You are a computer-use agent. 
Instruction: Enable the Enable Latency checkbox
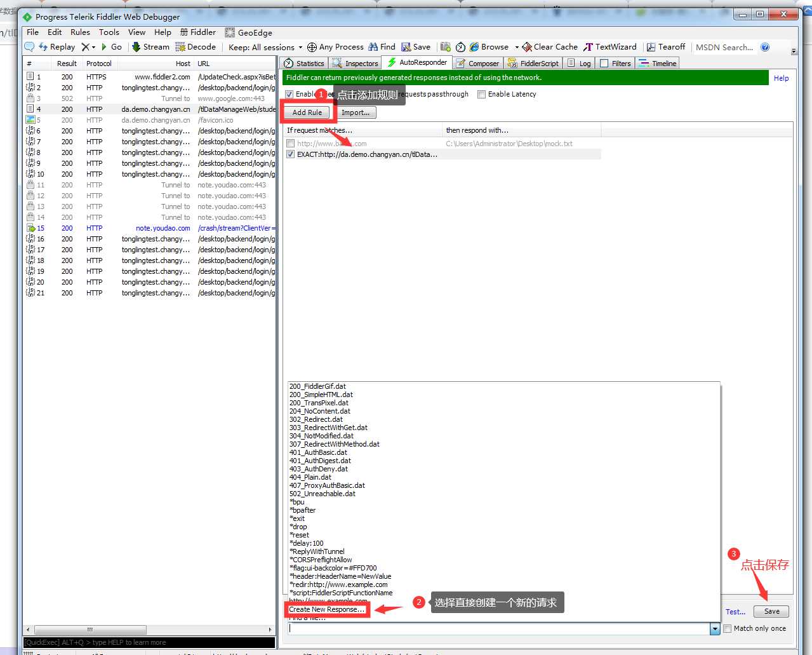tap(481, 94)
